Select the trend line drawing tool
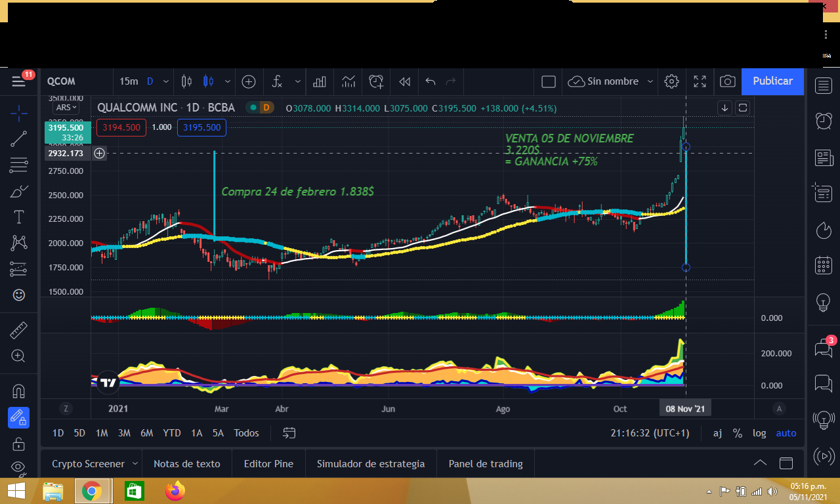The image size is (840, 504). coord(19,138)
